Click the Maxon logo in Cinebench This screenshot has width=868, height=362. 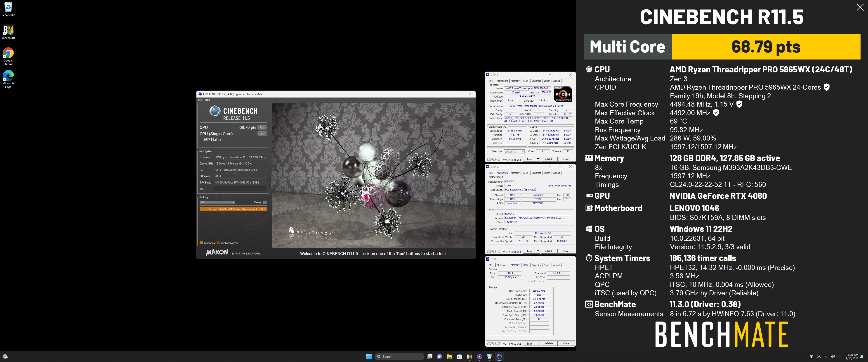pos(217,253)
